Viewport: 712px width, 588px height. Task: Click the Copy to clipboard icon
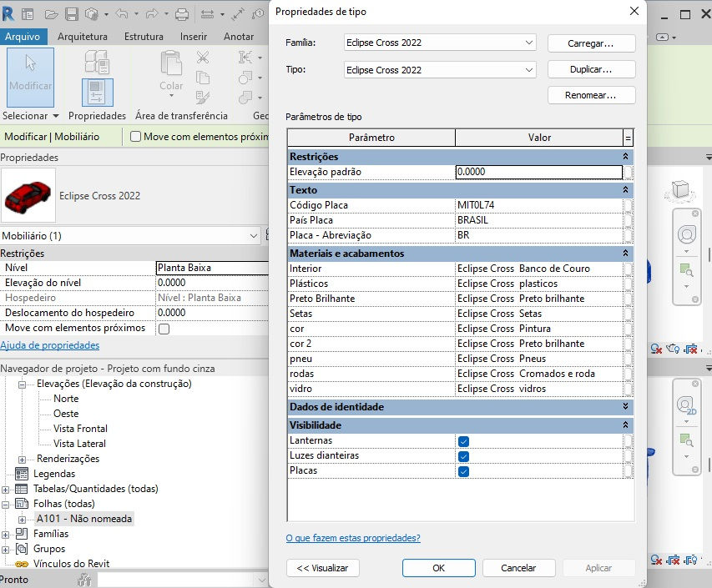tap(203, 78)
